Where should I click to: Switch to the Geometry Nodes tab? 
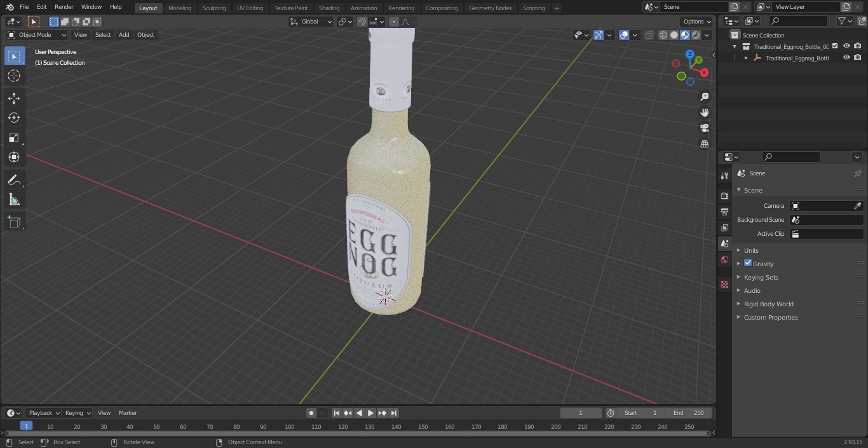pyautogui.click(x=490, y=8)
